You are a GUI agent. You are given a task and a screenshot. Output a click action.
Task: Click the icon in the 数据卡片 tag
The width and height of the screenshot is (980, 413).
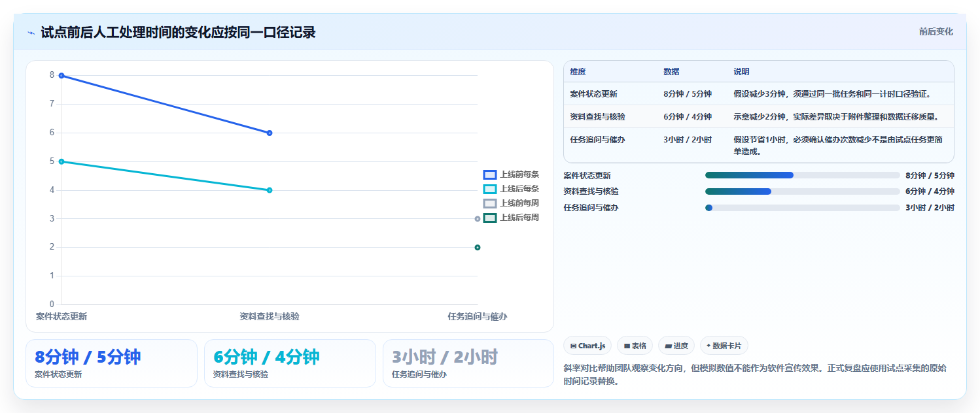[709, 346]
